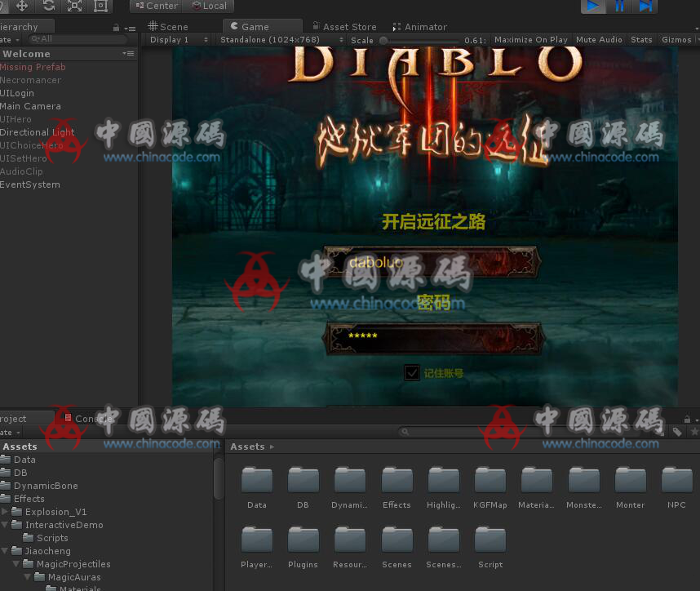Select Directional Light in Hierarchy

(37, 132)
